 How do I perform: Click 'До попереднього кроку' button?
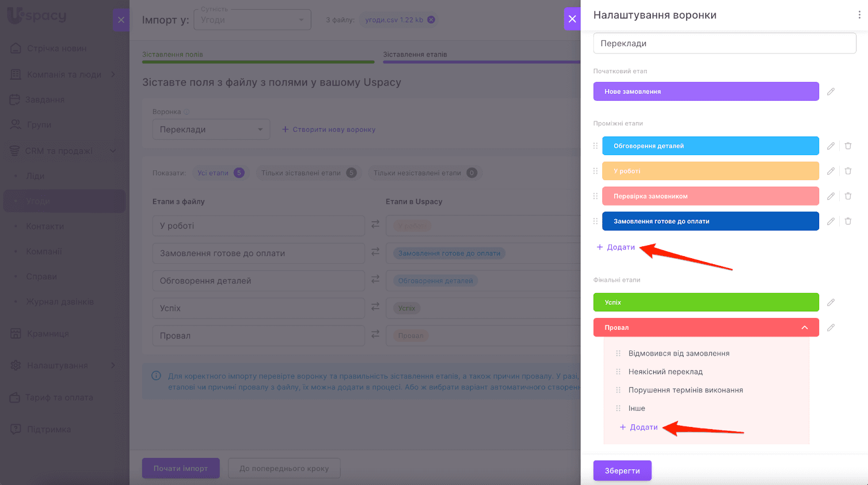pos(284,468)
